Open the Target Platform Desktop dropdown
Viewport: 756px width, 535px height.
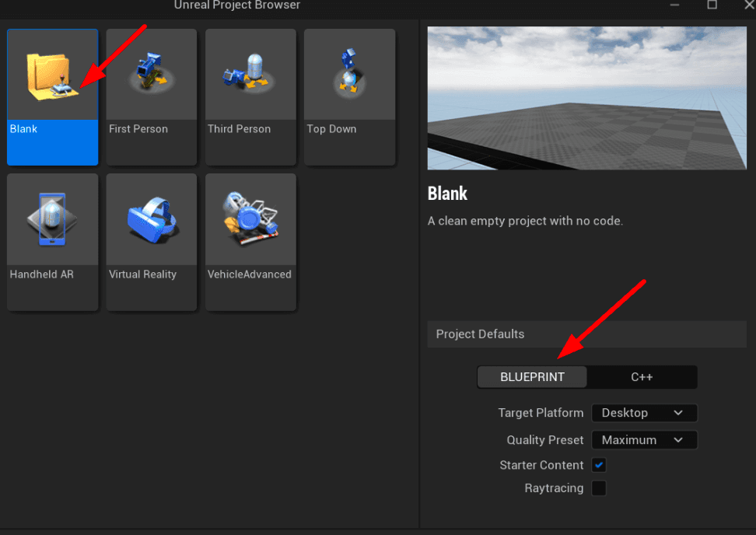pos(644,413)
